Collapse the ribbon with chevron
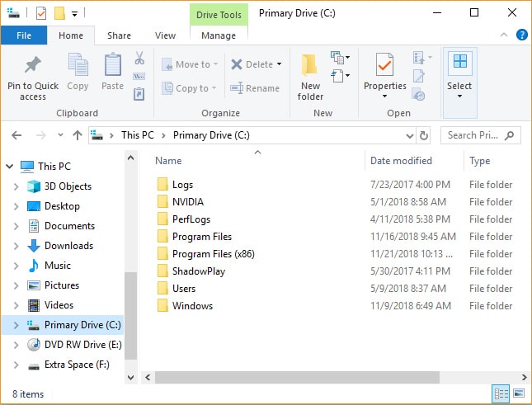This screenshot has height=405, width=532. [504, 35]
